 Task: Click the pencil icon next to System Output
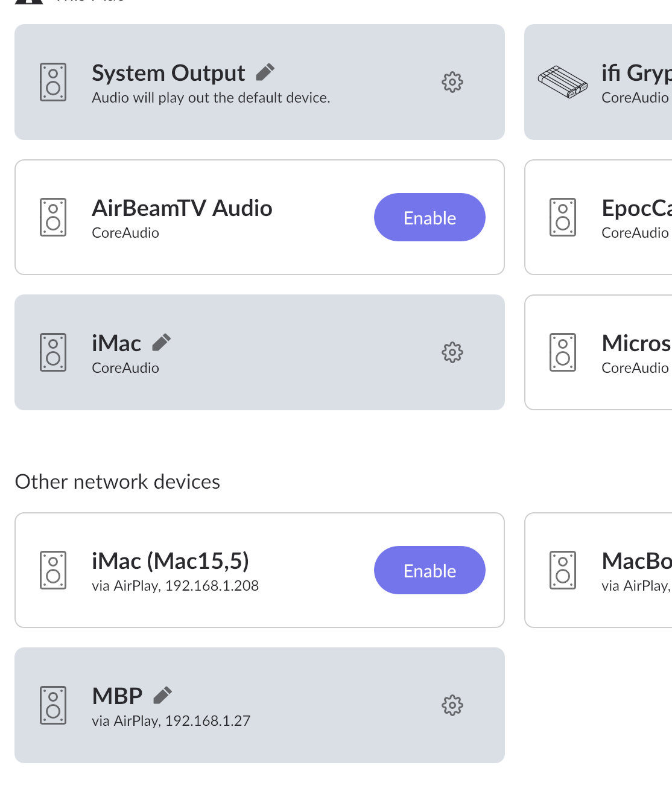265,72
